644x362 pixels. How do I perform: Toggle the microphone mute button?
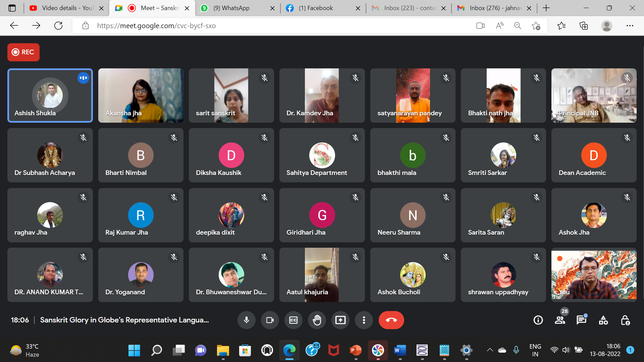point(247,320)
